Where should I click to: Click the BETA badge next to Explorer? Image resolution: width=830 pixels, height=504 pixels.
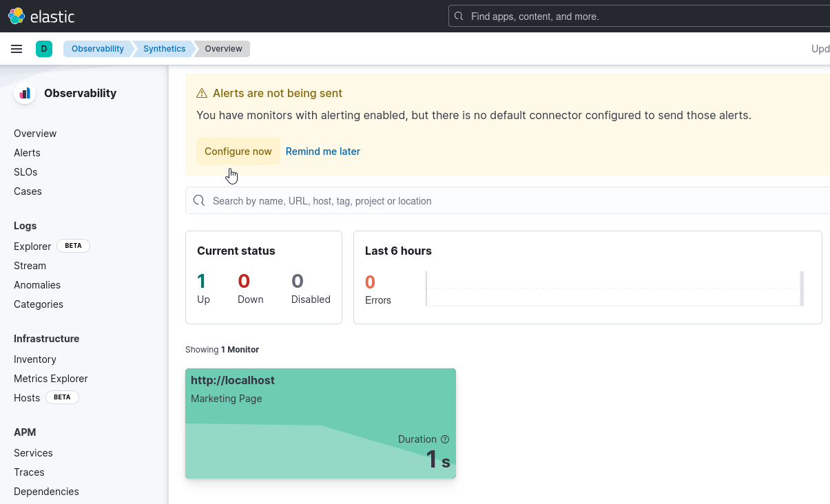coord(73,246)
